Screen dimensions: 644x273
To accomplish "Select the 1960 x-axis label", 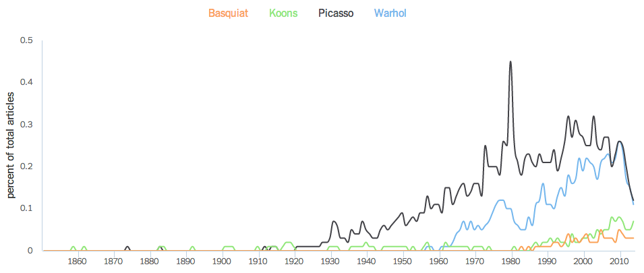I will 439,262.
